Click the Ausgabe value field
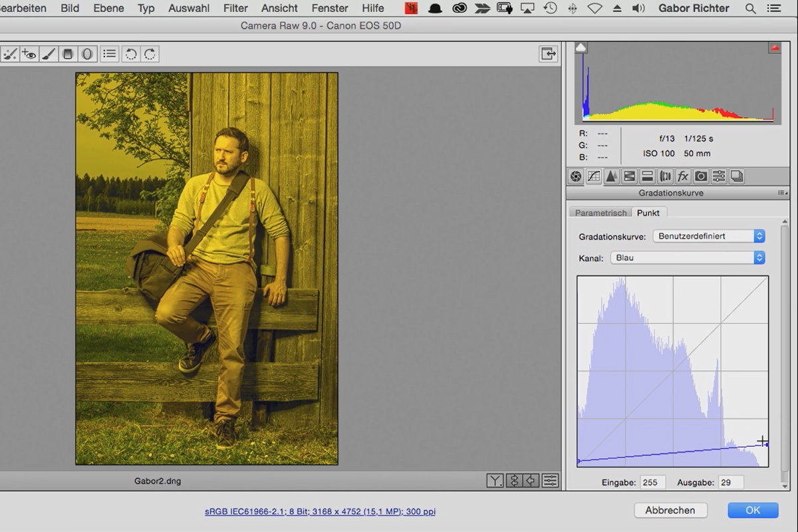 (x=730, y=482)
